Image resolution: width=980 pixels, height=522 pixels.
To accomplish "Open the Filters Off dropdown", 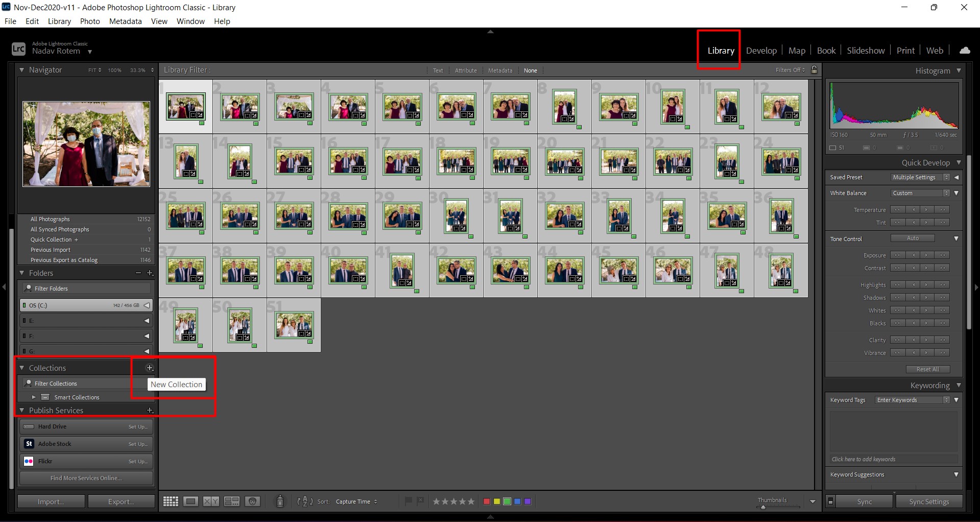I will coord(790,70).
